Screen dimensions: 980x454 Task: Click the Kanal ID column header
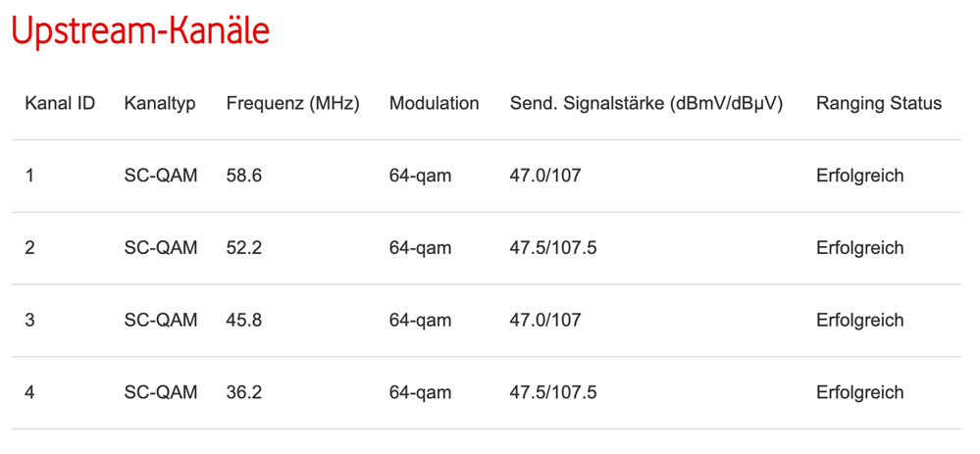point(60,103)
